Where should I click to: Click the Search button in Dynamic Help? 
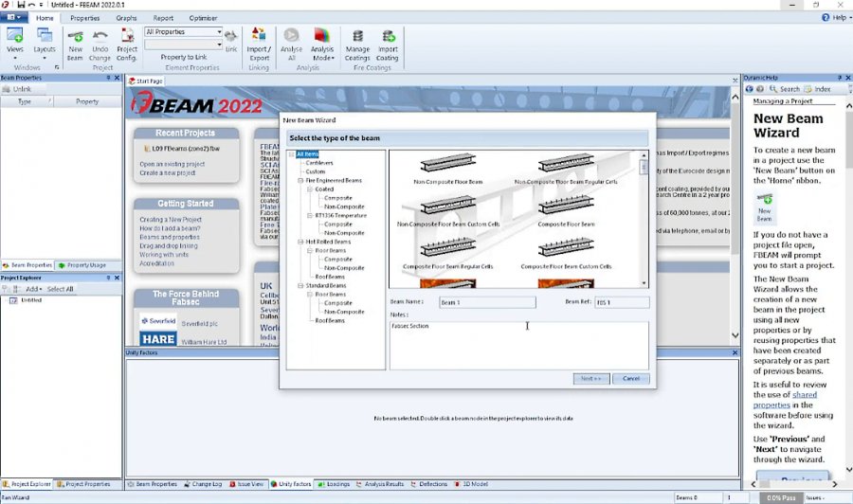(785, 89)
